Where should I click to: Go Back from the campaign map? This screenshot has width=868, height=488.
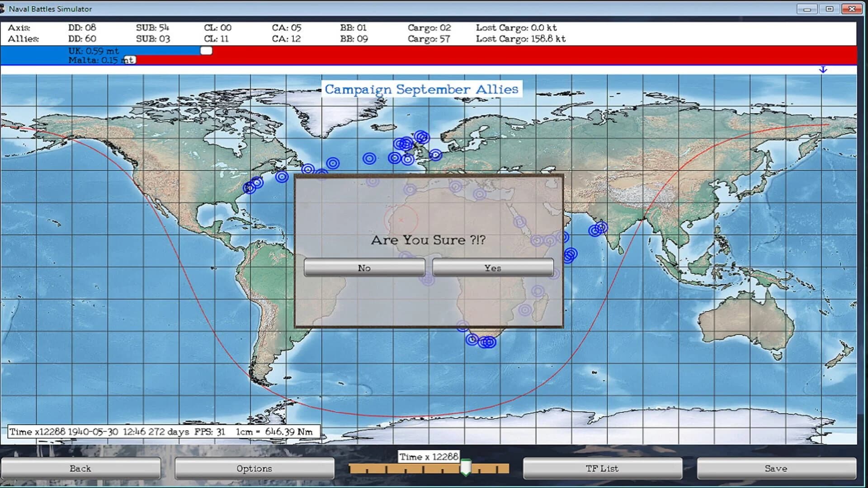[80, 469]
